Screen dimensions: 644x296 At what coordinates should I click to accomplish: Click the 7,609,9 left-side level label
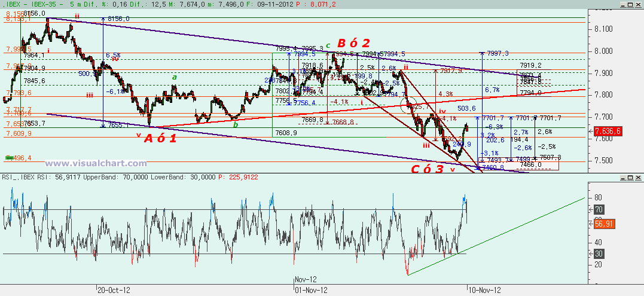coord(19,133)
